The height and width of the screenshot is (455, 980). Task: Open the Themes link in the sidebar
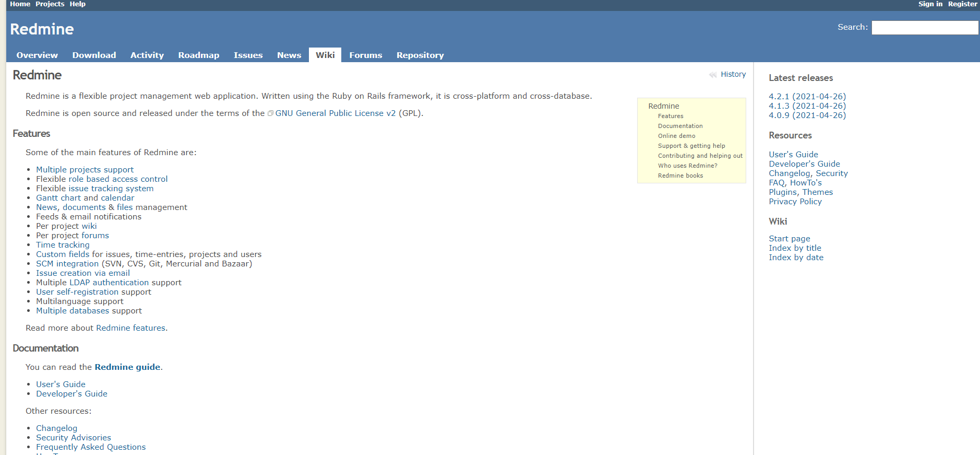click(x=818, y=192)
